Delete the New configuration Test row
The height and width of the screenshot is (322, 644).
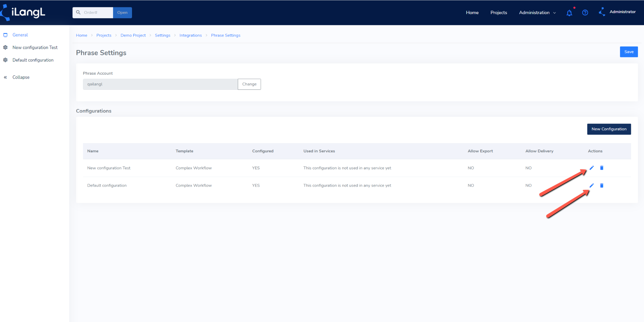coord(602,168)
